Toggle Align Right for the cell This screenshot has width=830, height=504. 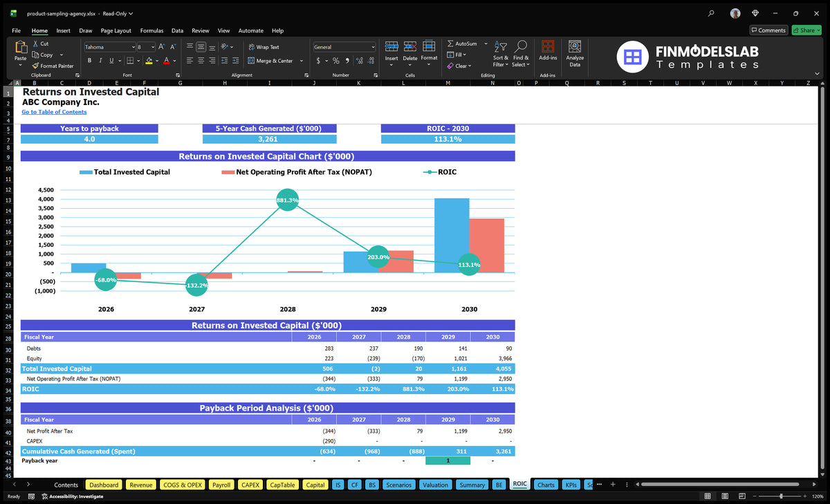212,61
